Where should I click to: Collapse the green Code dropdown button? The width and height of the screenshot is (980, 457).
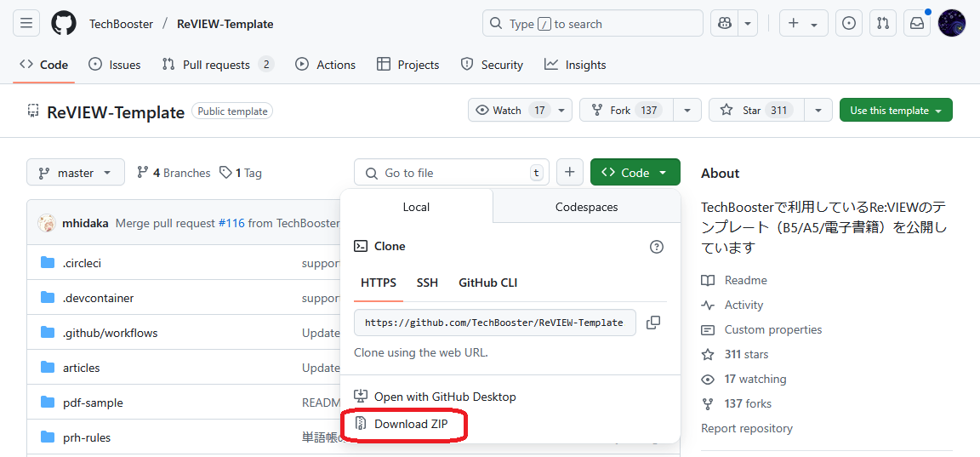click(635, 173)
